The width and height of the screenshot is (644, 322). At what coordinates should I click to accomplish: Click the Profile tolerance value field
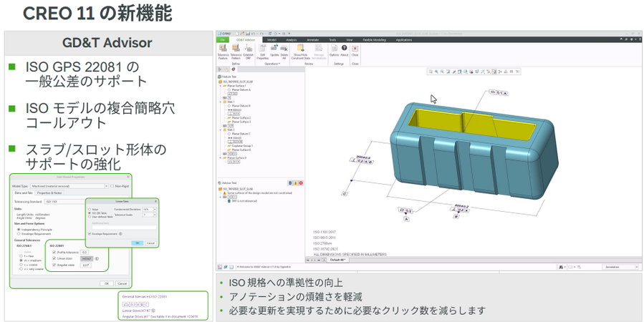point(85,252)
